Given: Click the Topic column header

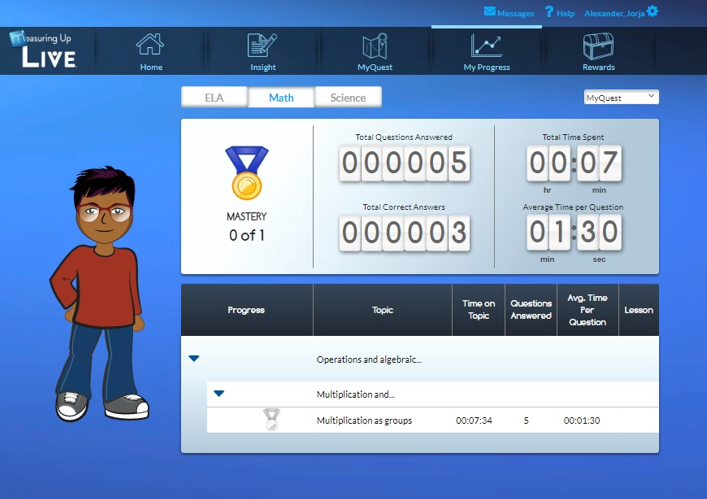Looking at the screenshot, I should click(382, 310).
